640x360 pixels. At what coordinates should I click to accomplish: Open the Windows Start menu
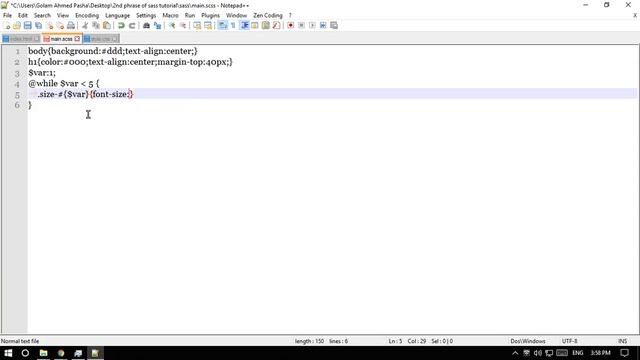click(x=8, y=353)
